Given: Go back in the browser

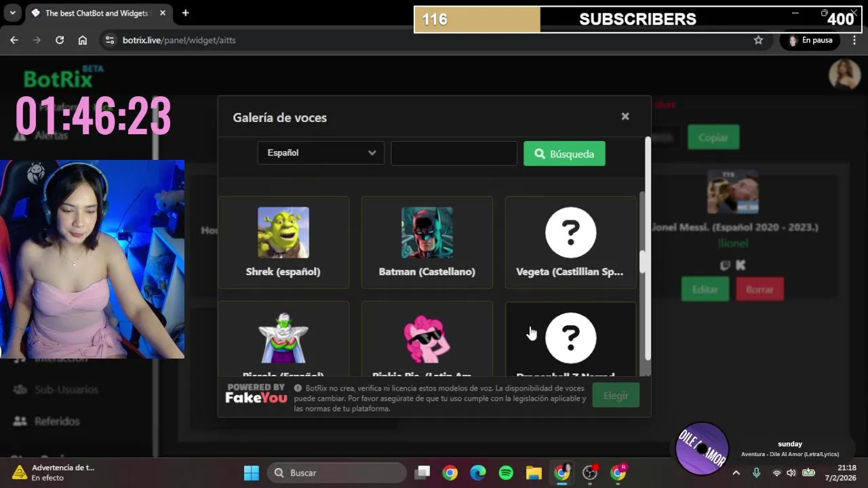Looking at the screenshot, I should point(14,40).
